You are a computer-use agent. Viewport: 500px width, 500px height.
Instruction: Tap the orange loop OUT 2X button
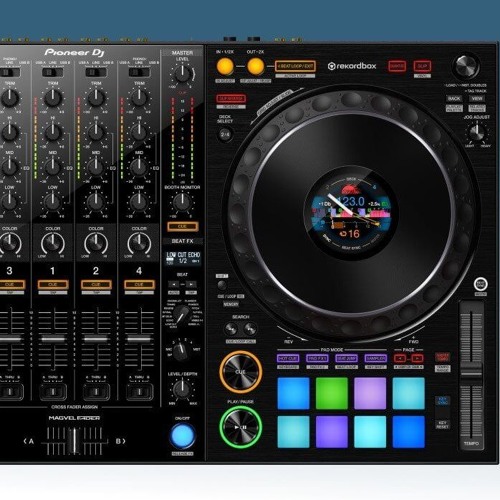pos(256,66)
